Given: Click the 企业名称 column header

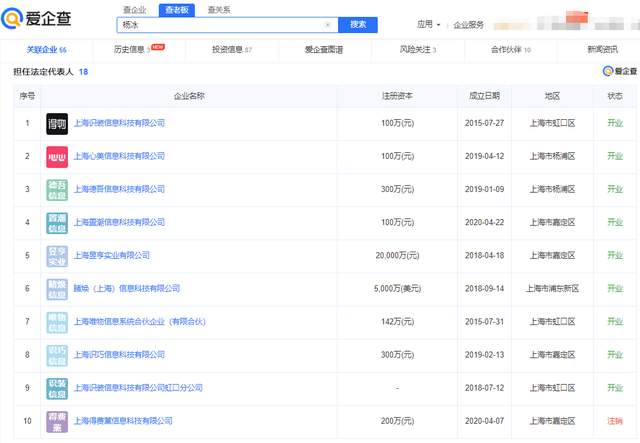Looking at the screenshot, I should coord(189,96).
